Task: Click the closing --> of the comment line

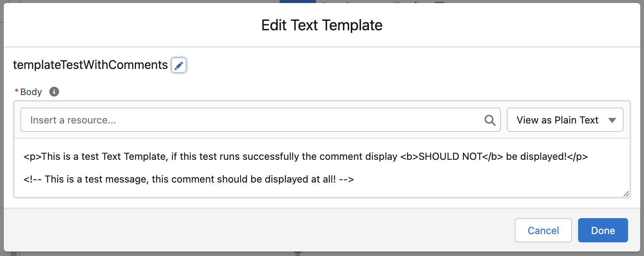Action: (346, 179)
